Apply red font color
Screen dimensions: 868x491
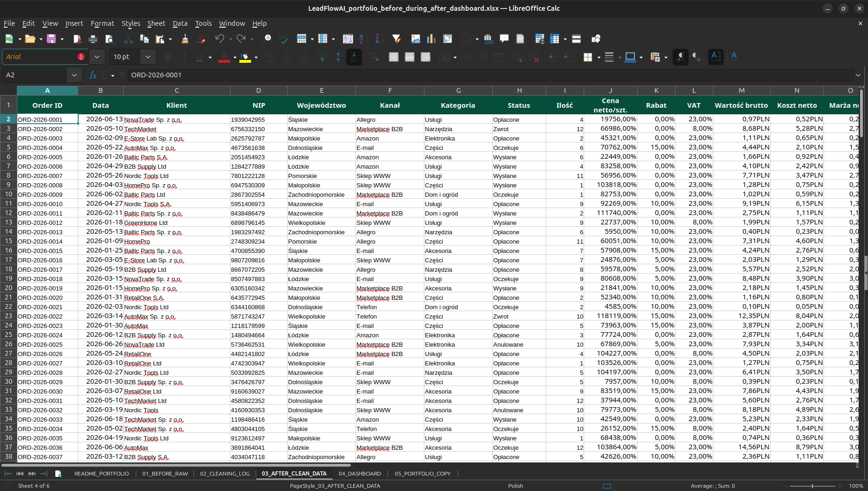pos(224,57)
